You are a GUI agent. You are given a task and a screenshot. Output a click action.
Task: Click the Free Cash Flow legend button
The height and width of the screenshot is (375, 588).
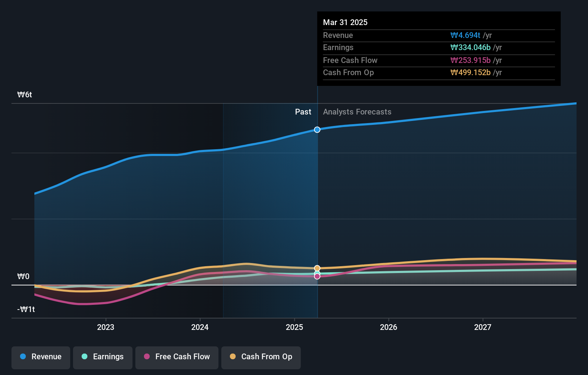tap(177, 357)
